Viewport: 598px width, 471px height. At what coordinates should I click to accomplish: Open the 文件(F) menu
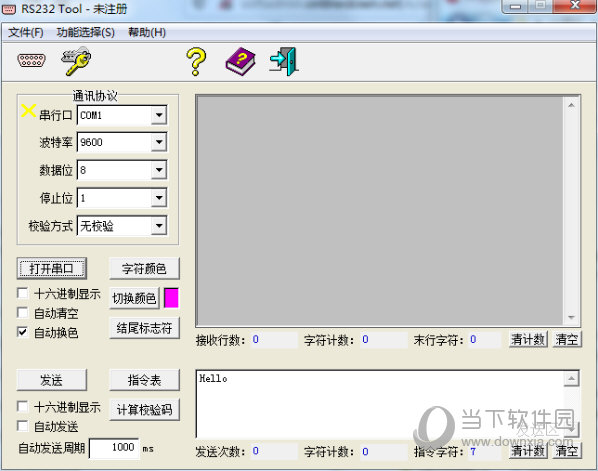(x=26, y=32)
